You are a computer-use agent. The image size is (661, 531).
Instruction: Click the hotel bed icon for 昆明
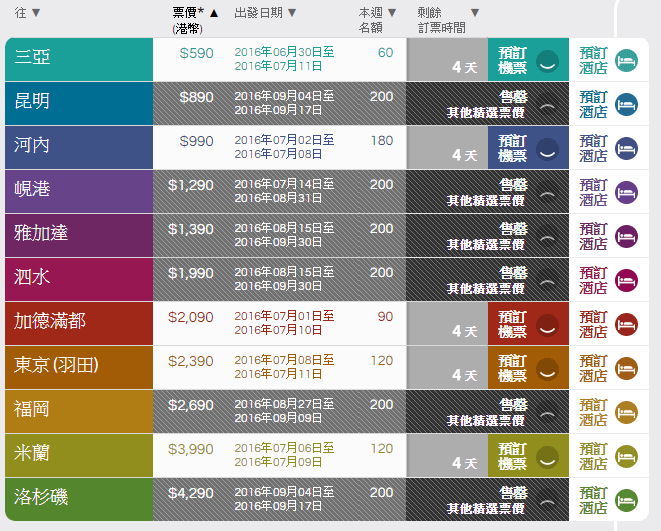tap(626, 105)
